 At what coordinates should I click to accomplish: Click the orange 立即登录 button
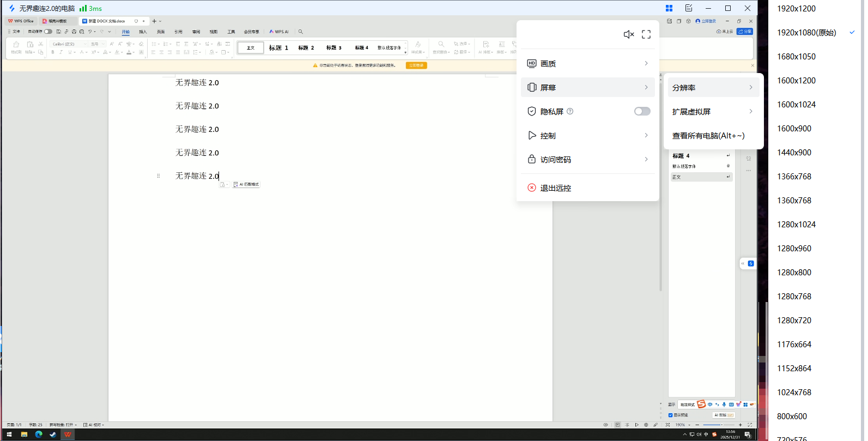tap(416, 65)
